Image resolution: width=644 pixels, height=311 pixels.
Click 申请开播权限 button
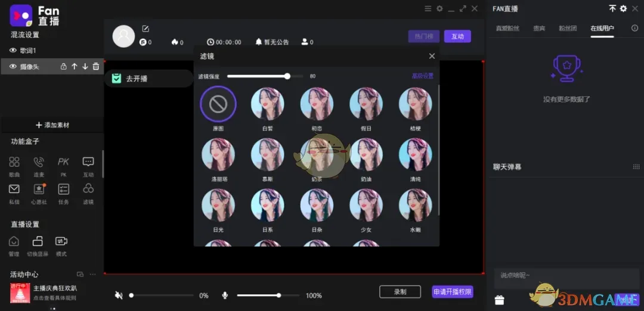(453, 292)
